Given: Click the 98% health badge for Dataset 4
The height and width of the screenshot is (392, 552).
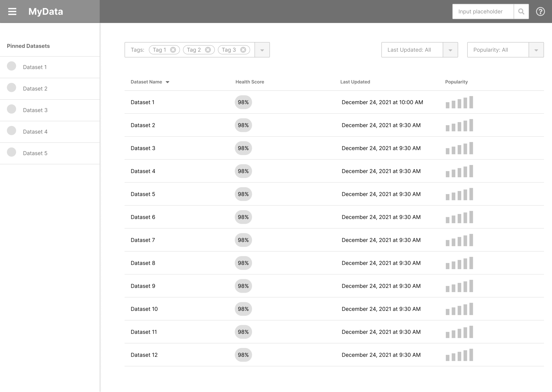Looking at the screenshot, I should (243, 171).
